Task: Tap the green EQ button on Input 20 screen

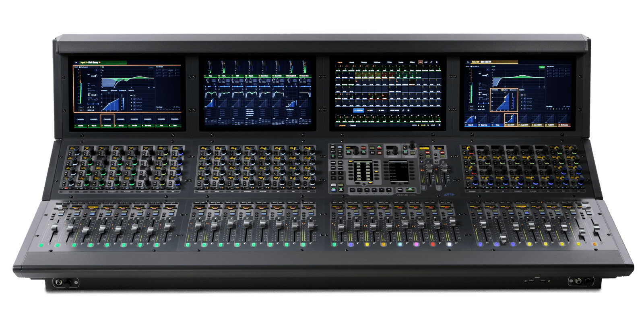Action: click(542, 67)
